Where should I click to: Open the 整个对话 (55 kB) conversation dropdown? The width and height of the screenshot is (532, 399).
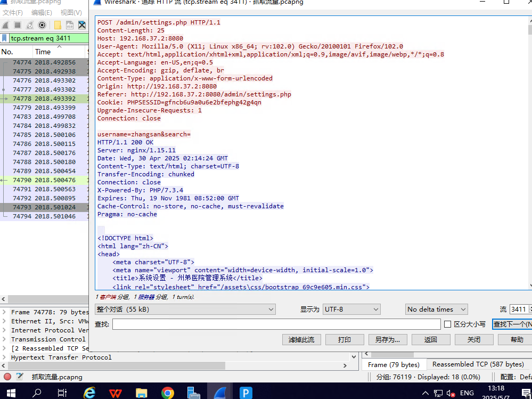point(185,309)
